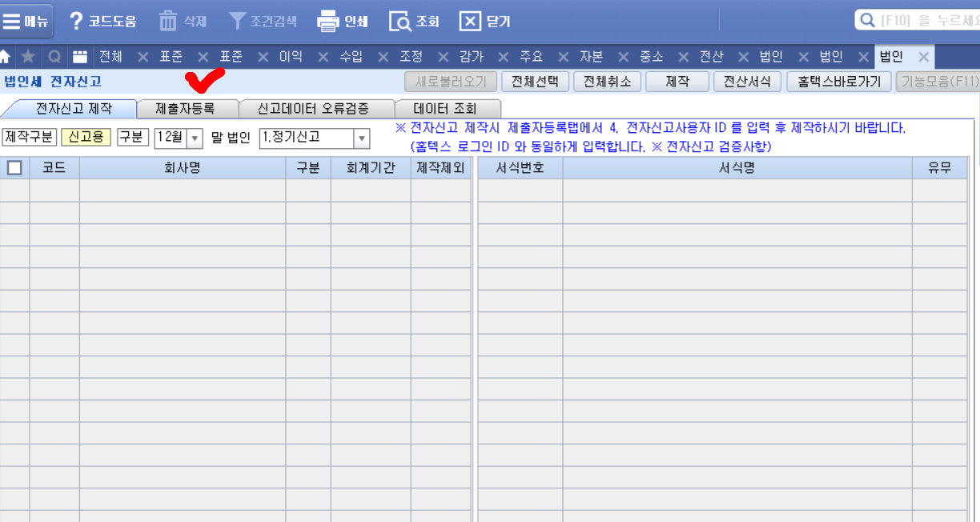
Task: Select the 전자신고 제작 tab
Action: pos(74,108)
